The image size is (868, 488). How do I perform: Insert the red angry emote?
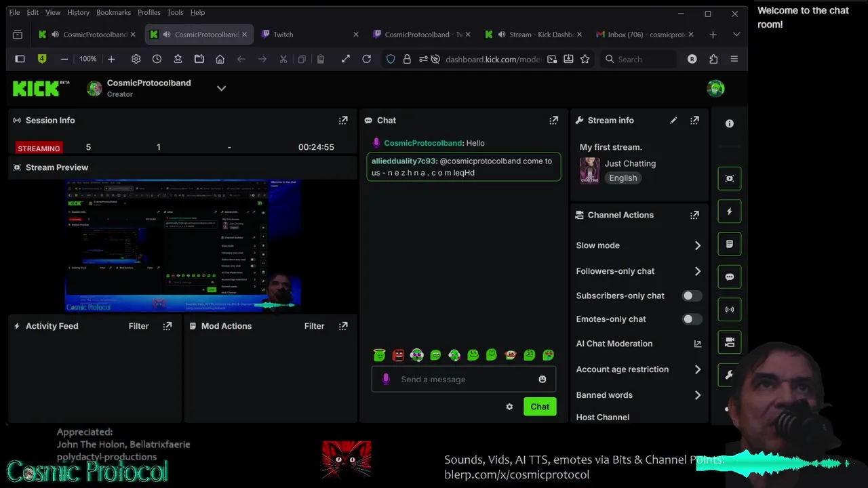(x=398, y=354)
